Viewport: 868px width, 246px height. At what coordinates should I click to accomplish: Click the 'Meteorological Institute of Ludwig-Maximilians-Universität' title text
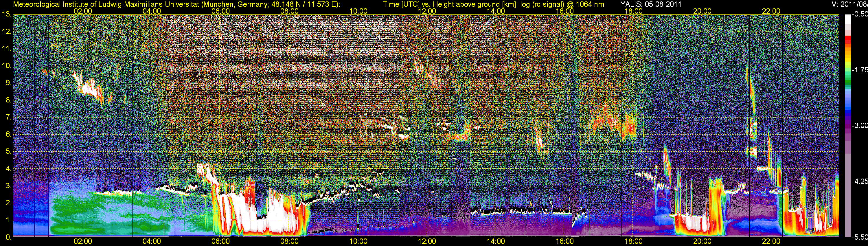[x=106, y=4]
